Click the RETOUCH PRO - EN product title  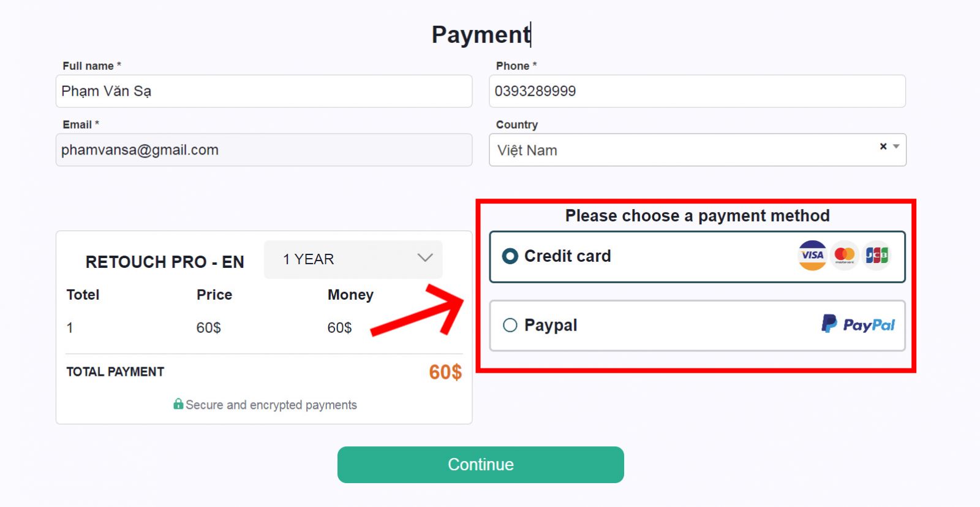click(165, 262)
